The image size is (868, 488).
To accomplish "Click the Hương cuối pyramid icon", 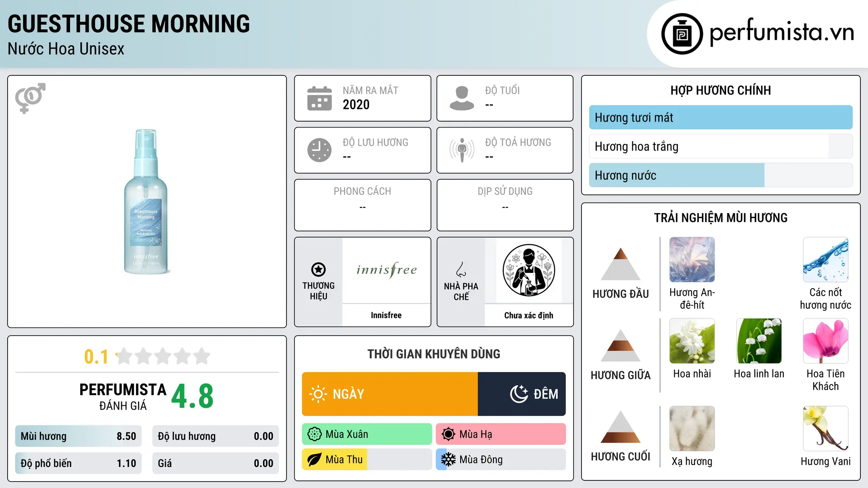I will click(x=620, y=427).
